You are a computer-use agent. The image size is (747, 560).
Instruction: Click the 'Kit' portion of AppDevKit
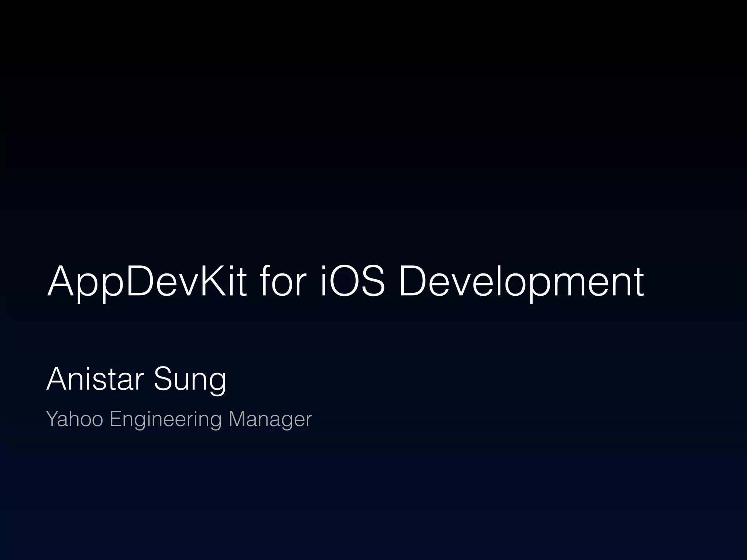(x=224, y=281)
